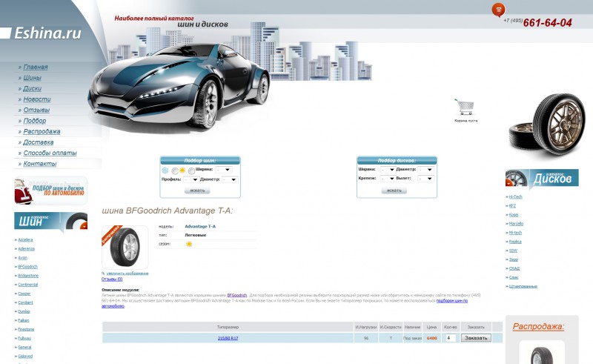Open the tire Ширина dropdown
The image size is (593, 364).
224,170
